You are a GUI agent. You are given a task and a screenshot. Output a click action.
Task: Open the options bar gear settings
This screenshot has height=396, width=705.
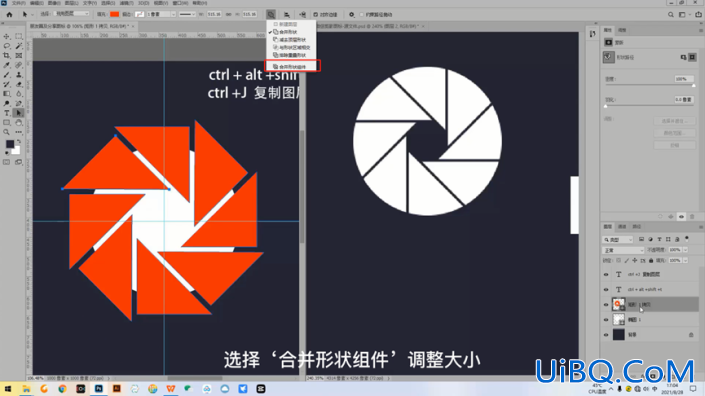click(x=352, y=14)
